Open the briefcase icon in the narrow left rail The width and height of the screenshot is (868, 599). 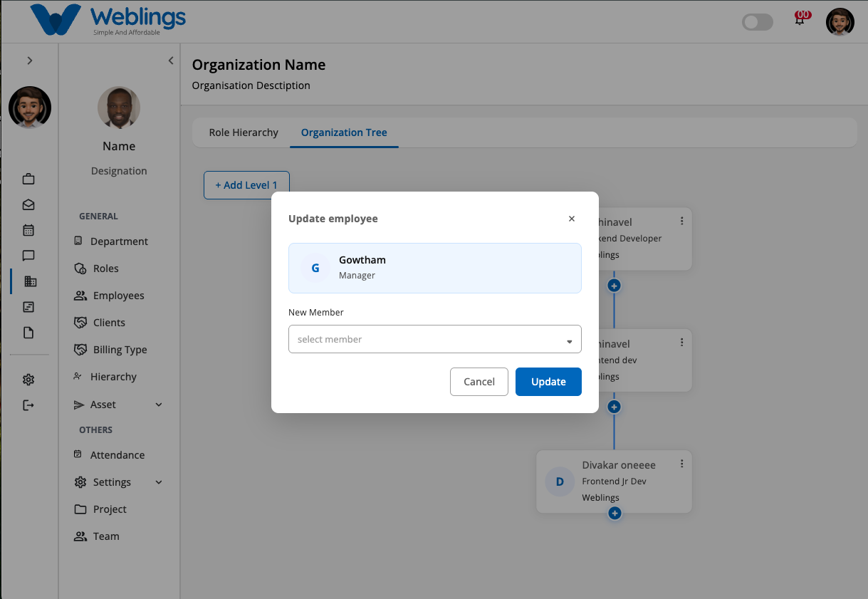[28, 179]
